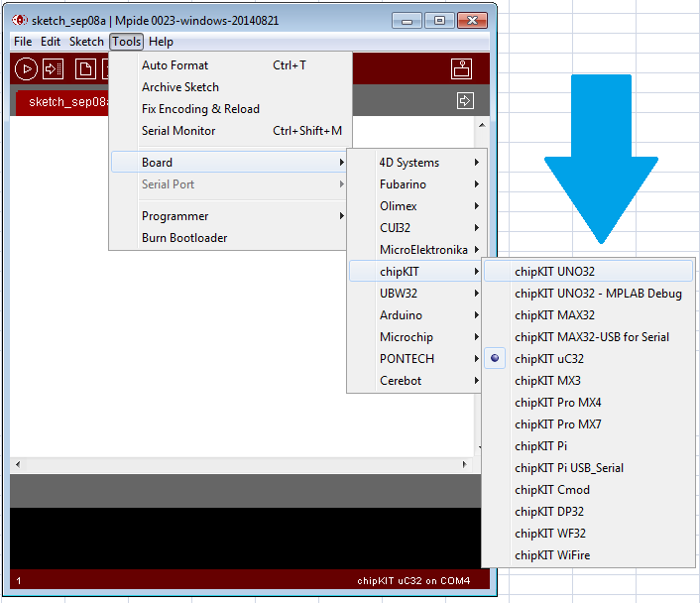Open the Help menu
The height and width of the screenshot is (603, 700).
click(x=161, y=42)
